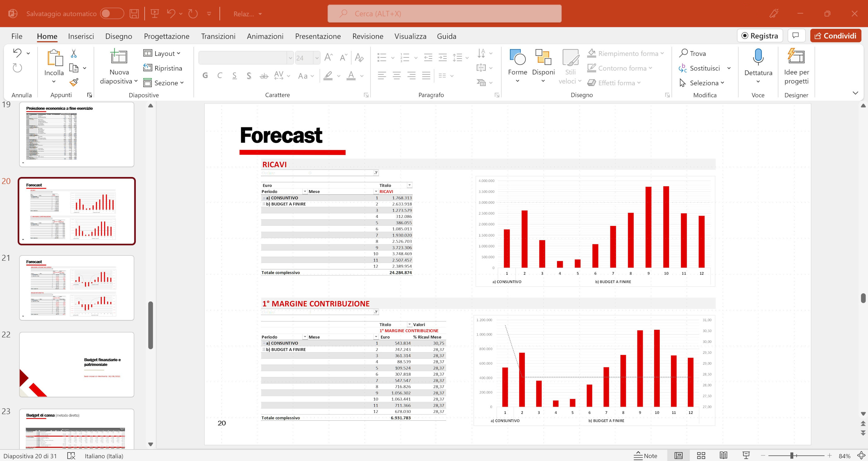The height and width of the screenshot is (461, 868).
Task: Click the Registra button
Action: click(759, 36)
